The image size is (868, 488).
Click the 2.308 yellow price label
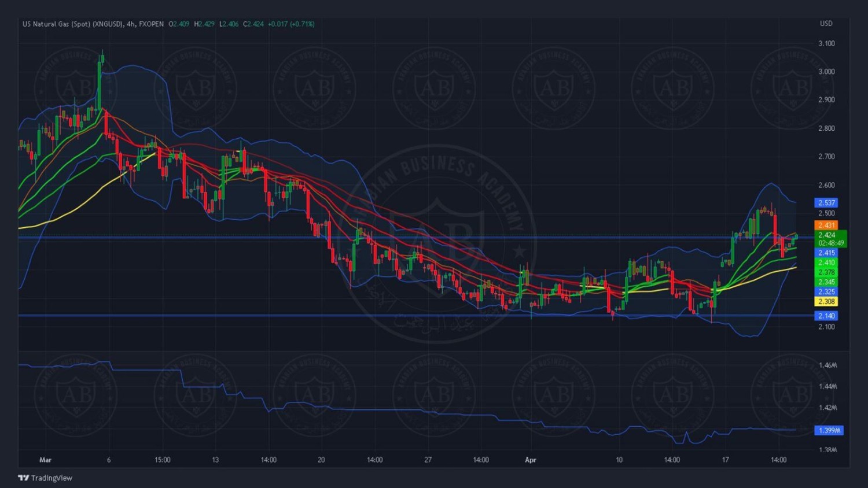pos(826,301)
